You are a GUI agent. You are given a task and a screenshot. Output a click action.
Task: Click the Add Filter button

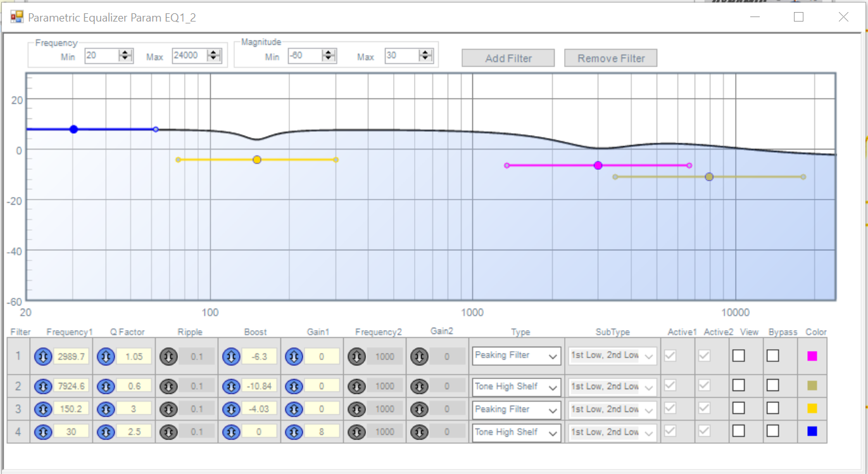[x=508, y=58]
